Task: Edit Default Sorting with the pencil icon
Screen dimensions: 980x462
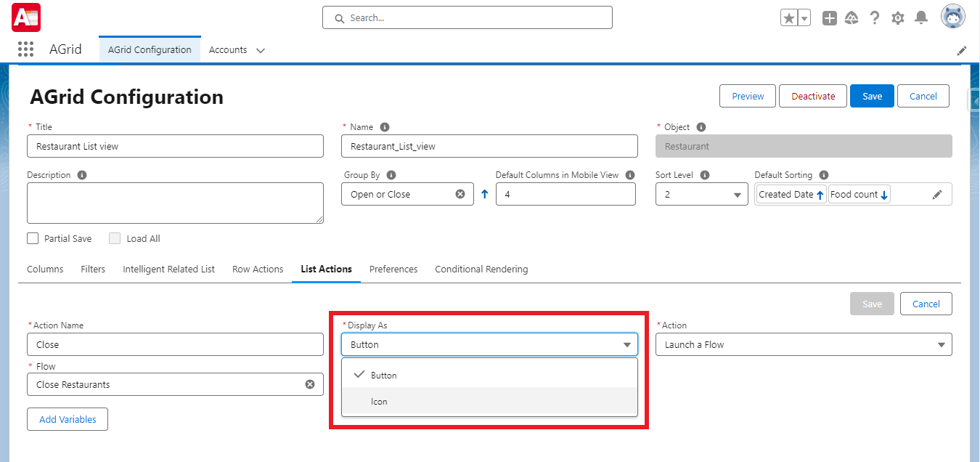Action: pos(937,194)
